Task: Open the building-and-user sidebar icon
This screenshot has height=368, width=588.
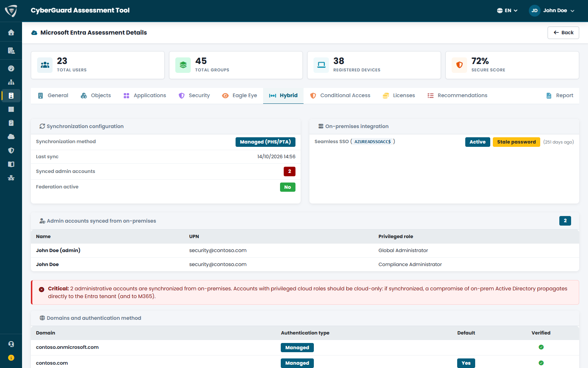Action: click(x=11, y=50)
